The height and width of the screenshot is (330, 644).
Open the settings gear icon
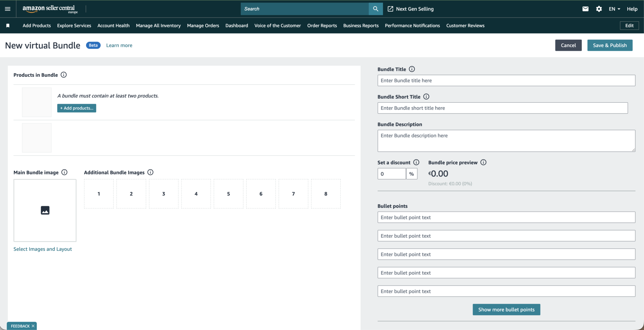[x=599, y=9]
